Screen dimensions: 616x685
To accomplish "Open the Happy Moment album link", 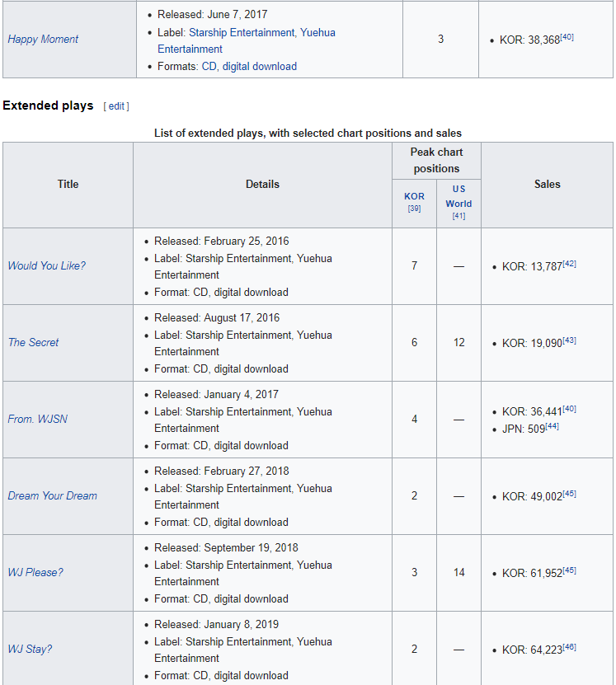I will pyautogui.click(x=43, y=40).
